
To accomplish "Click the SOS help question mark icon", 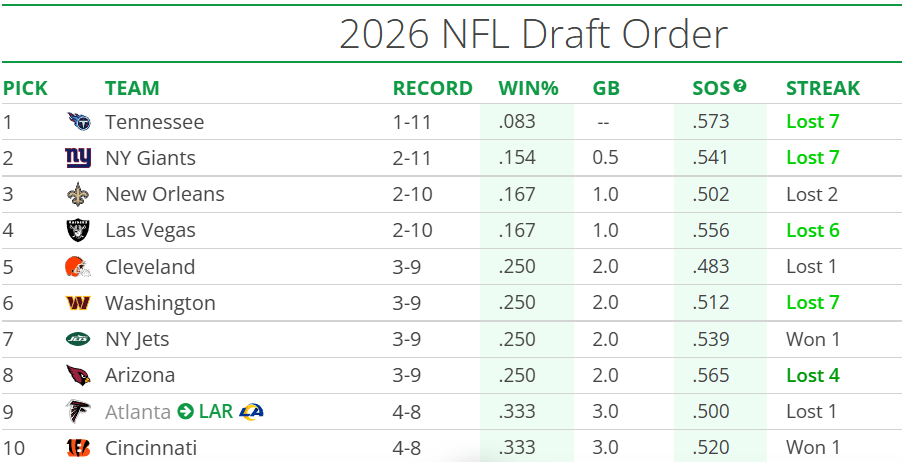I will 740,86.
